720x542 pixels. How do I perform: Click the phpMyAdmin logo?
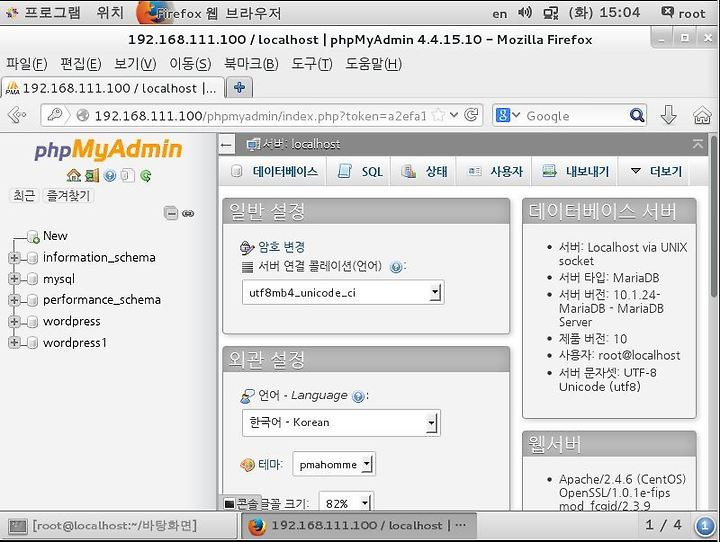click(108, 149)
